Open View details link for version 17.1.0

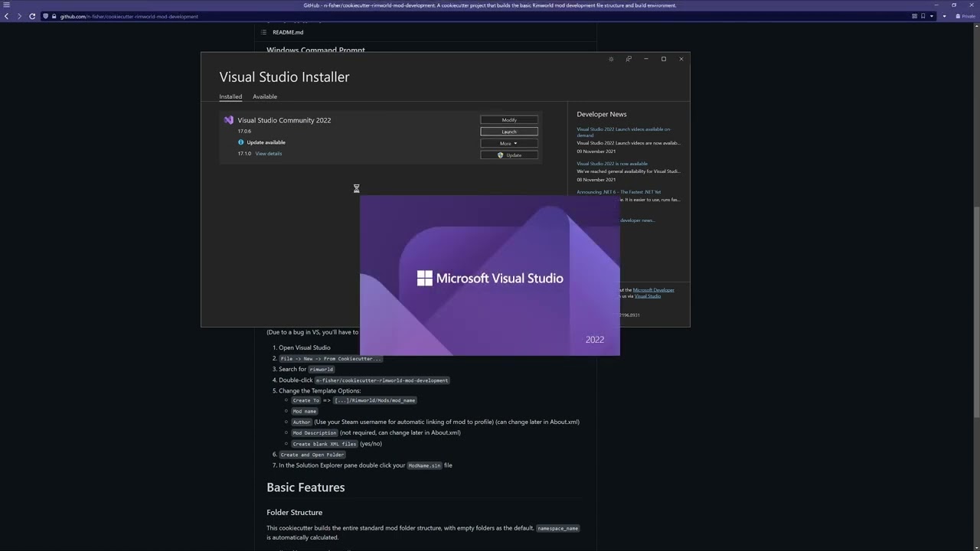(x=269, y=154)
